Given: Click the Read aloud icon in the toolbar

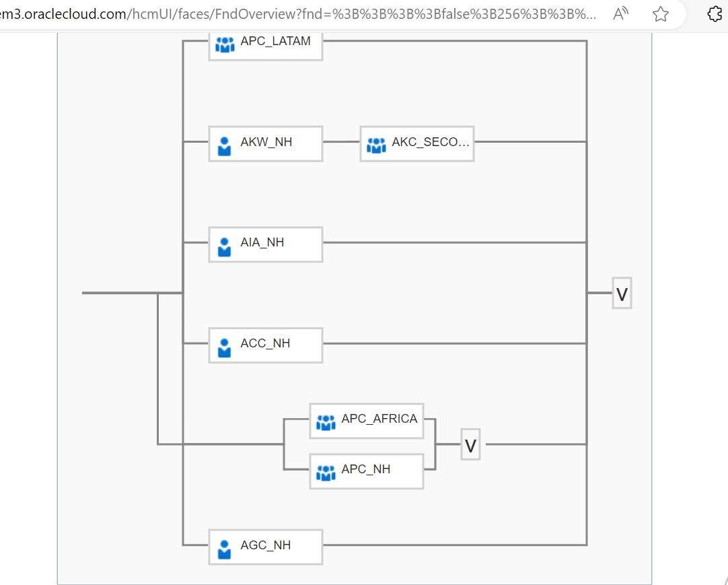Looking at the screenshot, I should click(x=620, y=13).
